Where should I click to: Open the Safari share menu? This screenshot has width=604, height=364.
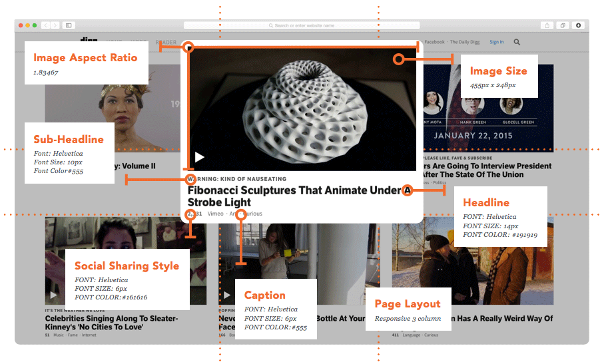pyautogui.click(x=547, y=25)
